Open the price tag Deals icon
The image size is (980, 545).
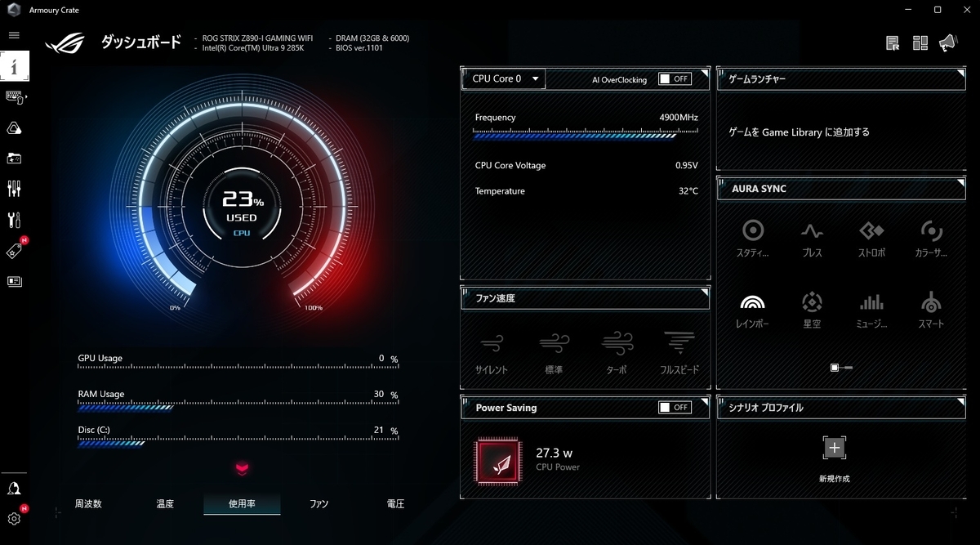click(14, 251)
